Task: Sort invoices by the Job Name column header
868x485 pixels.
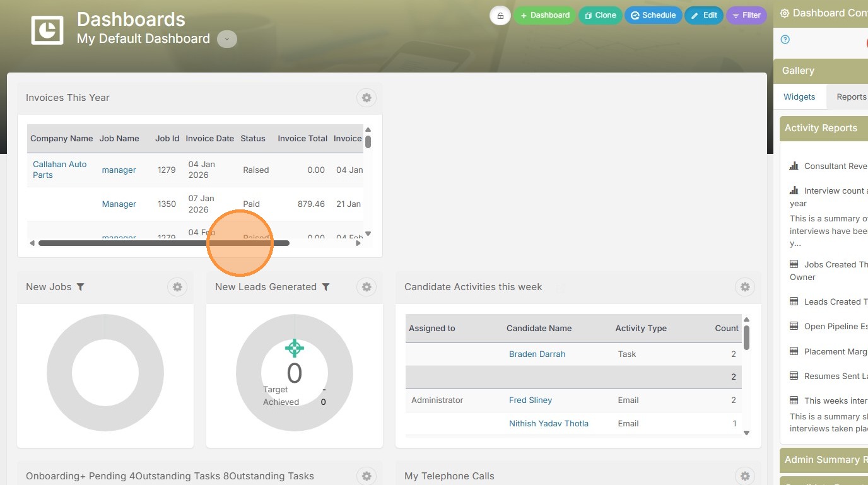Action: click(x=119, y=139)
